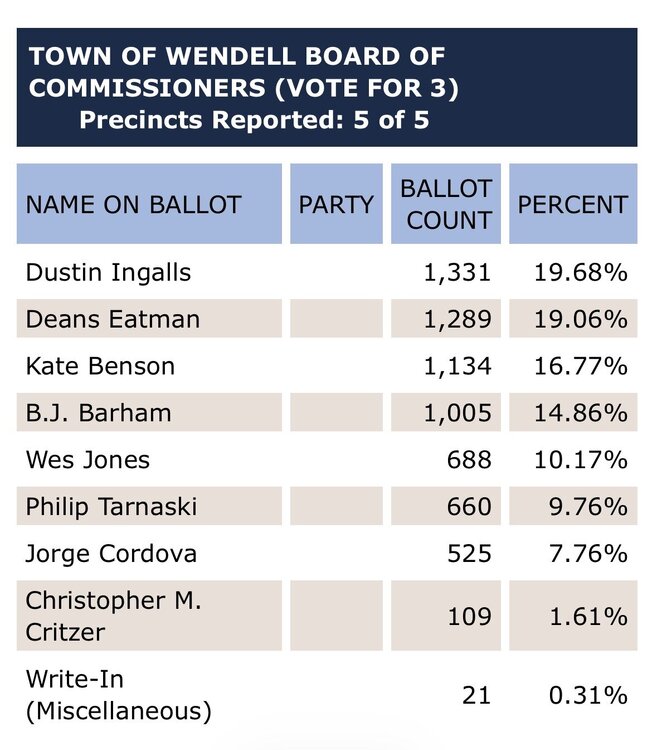Click the Write-In (Miscellaneous) row label
The image size is (657, 750).
(118, 695)
